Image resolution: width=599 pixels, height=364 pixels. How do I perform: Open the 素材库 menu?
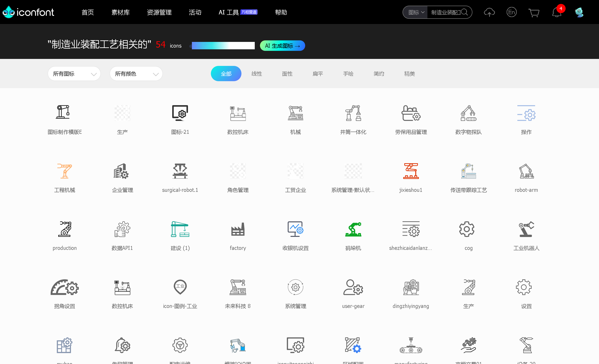(x=120, y=12)
